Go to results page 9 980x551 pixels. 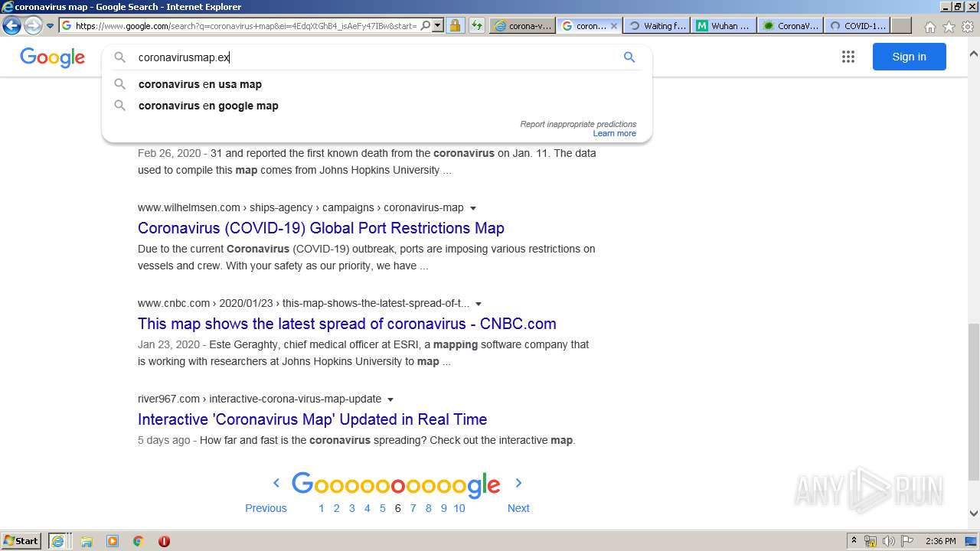point(444,508)
